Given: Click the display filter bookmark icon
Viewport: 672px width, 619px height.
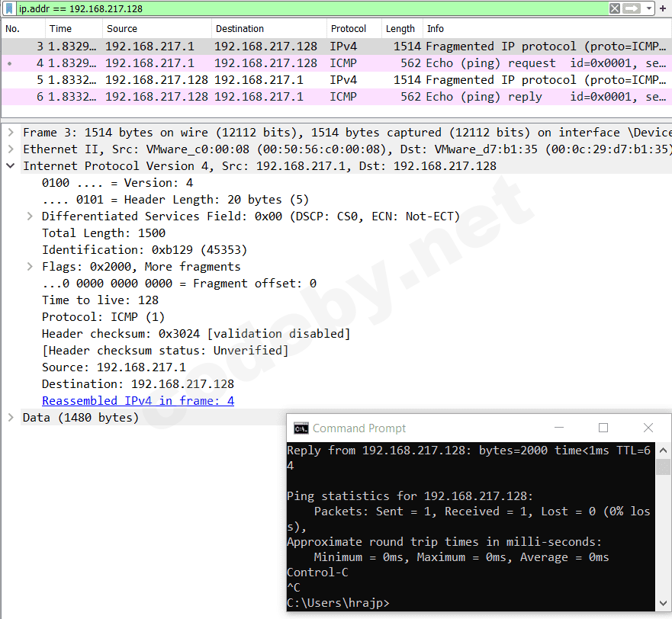Looking at the screenshot, I should 10,7.
